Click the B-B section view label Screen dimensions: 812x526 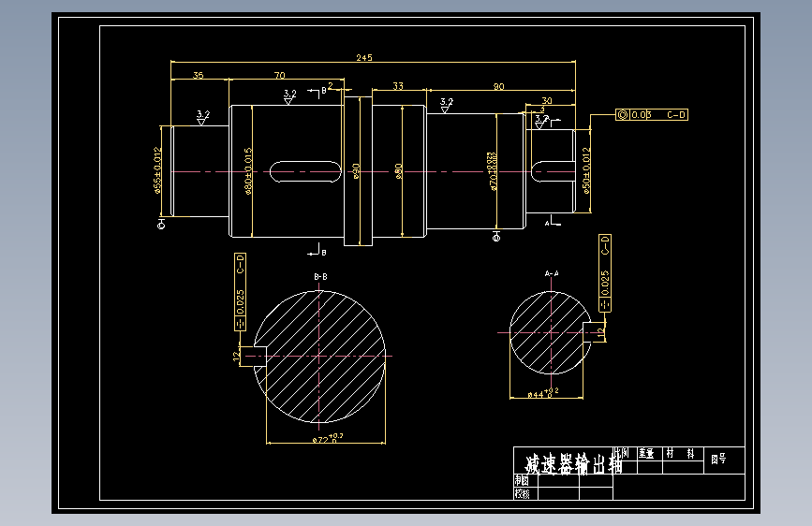(x=320, y=277)
